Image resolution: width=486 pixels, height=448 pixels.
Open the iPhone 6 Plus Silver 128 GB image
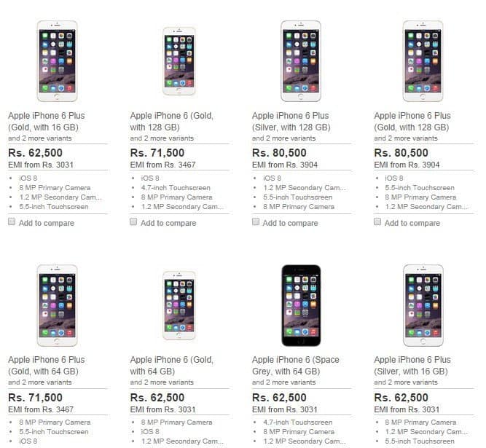[301, 61]
